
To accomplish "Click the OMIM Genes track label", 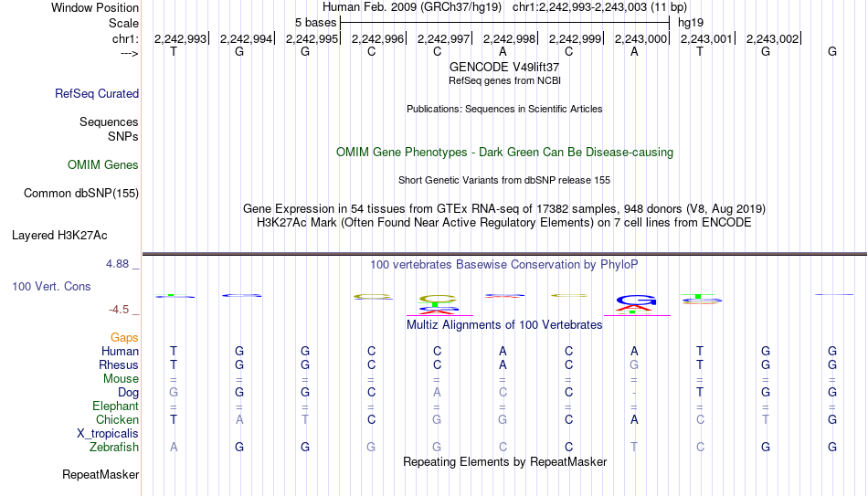I will pyautogui.click(x=103, y=165).
